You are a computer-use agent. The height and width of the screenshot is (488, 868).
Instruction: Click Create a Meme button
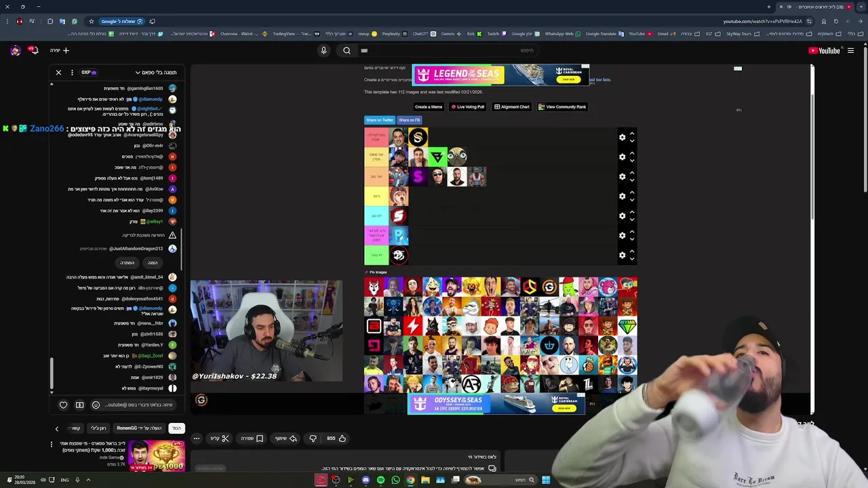[x=429, y=106]
